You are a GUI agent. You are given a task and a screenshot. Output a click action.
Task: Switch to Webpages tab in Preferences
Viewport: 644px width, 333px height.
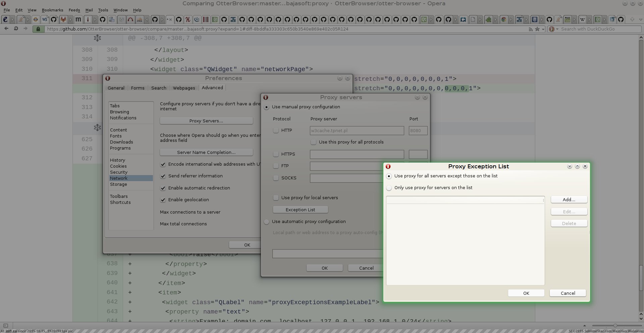tap(184, 88)
